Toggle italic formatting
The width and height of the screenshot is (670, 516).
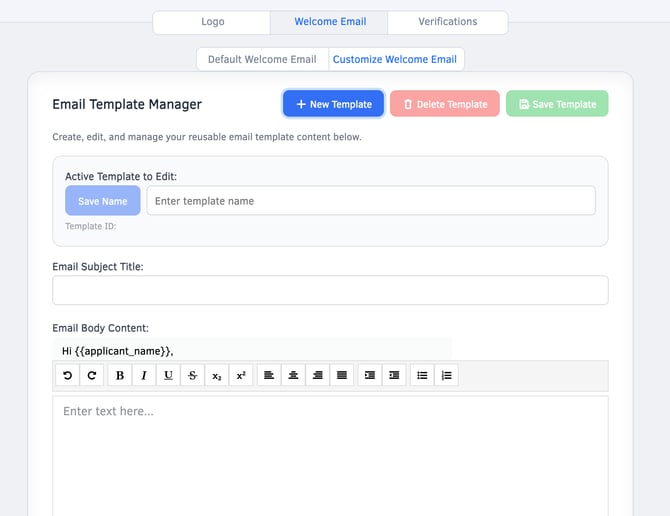[144, 375]
